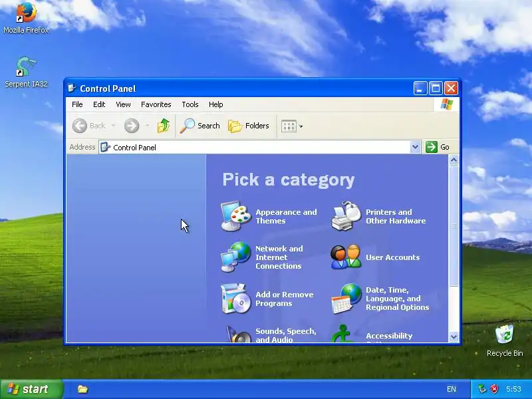Click the Views grid toolbar icon
The height and width of the screenshot is (399, 532).
coord(289,126)
